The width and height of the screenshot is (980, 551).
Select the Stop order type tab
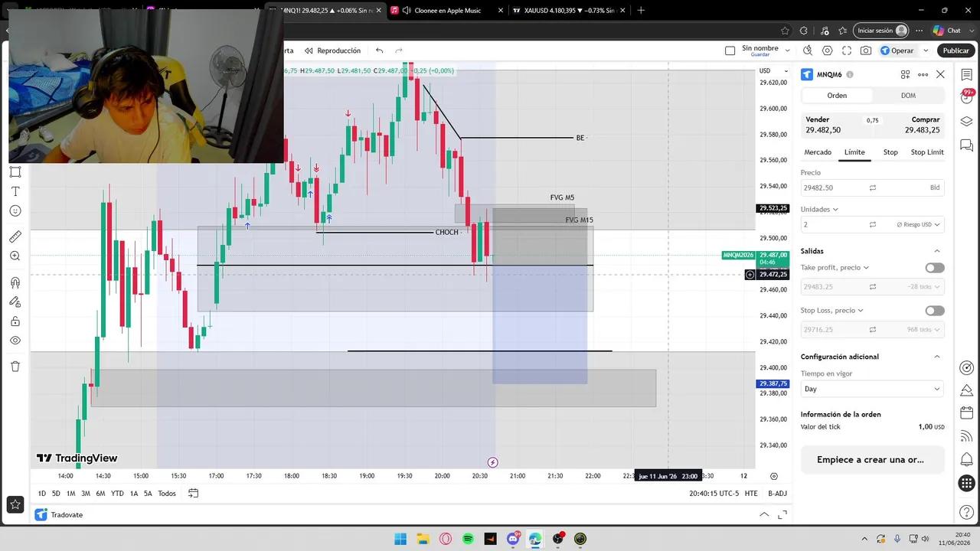point(890,152)
